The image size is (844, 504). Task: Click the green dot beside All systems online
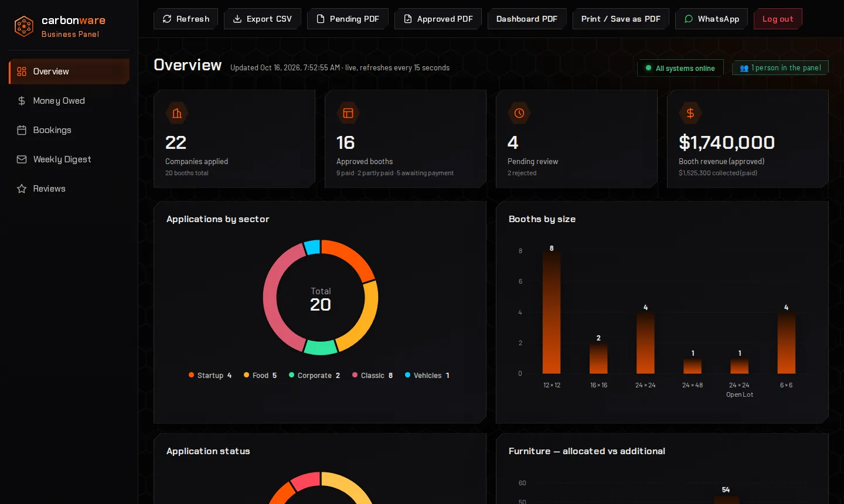pyautogui.click(x=648, y=68)
